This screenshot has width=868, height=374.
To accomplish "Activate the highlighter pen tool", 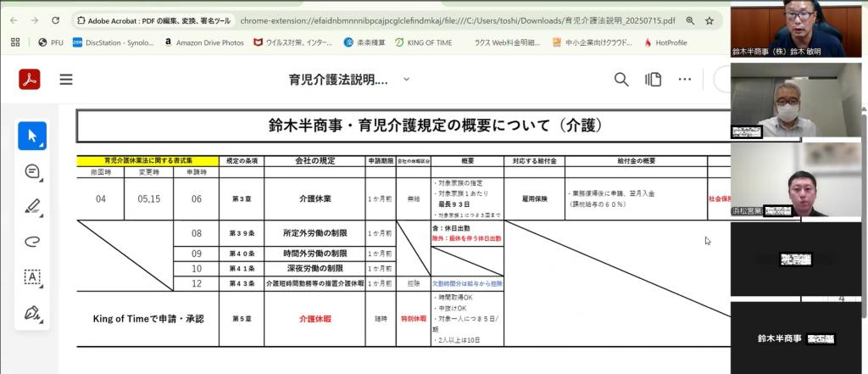I will 32,206.
